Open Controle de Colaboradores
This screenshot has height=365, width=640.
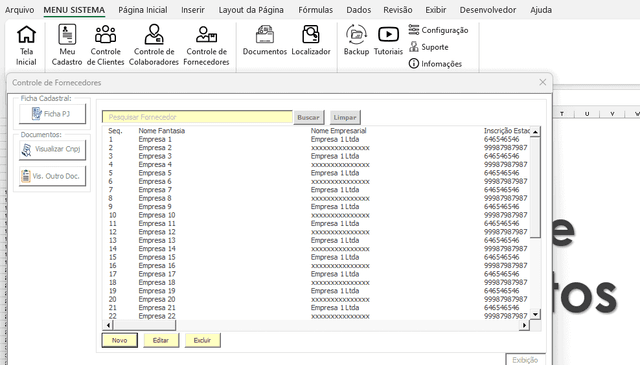click(x=154, y=45)
